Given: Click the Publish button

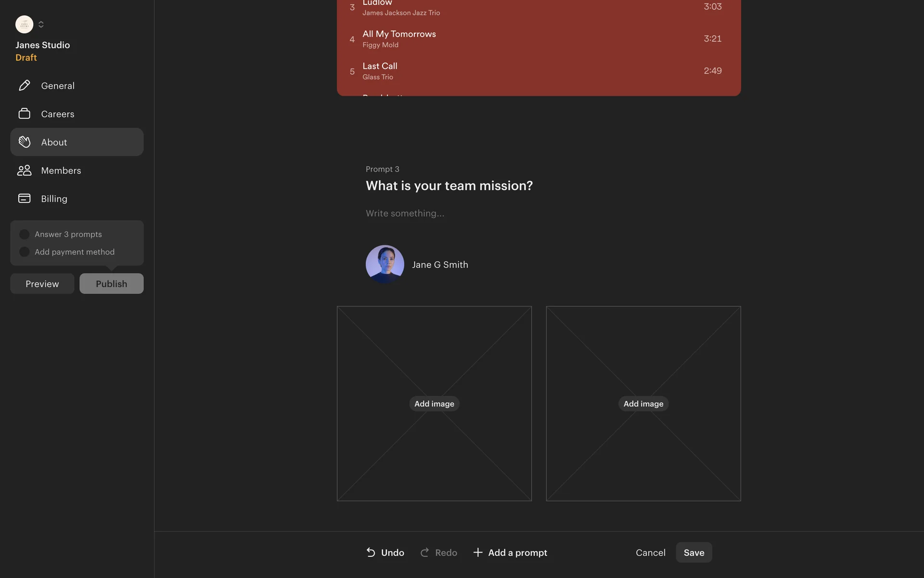Looking at the screenshot, I should click(111, 284).
